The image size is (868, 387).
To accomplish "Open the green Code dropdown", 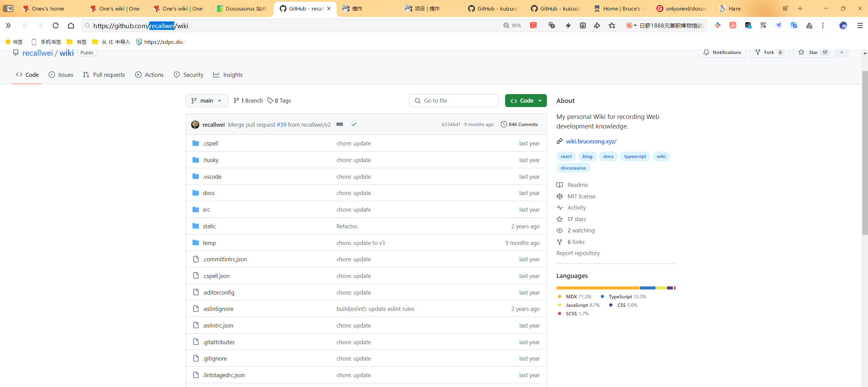I will [x=526, y=101].
